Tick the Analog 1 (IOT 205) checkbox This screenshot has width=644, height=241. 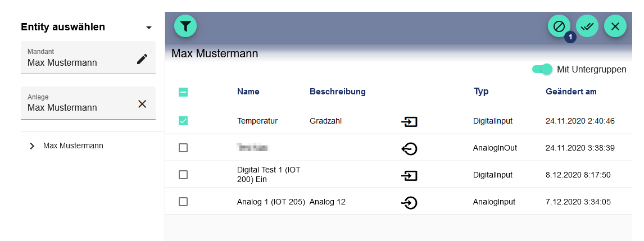pyautogui.click(x=183, y=202)
